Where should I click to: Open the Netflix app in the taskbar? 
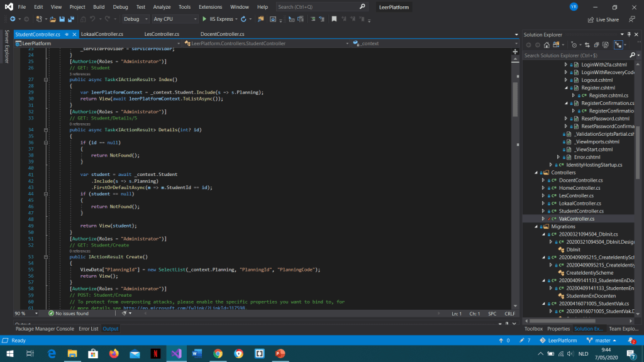[155, 354]
